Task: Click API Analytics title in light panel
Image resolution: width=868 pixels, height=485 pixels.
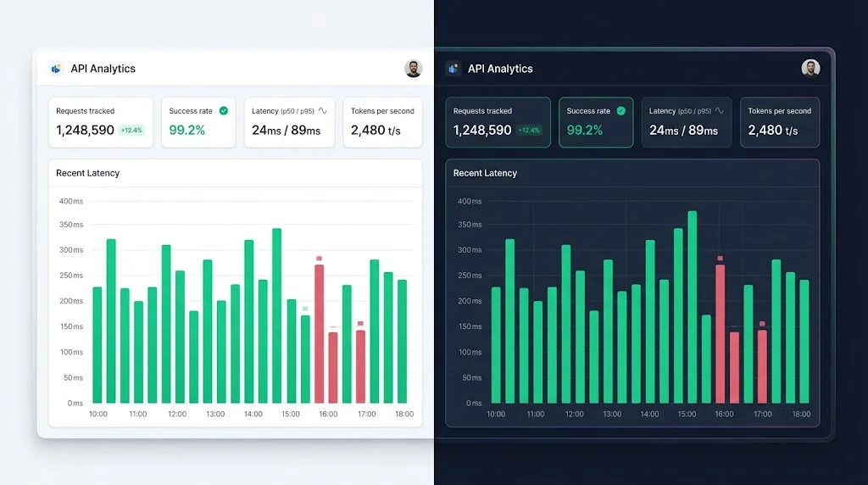Action: coord(103,69)
